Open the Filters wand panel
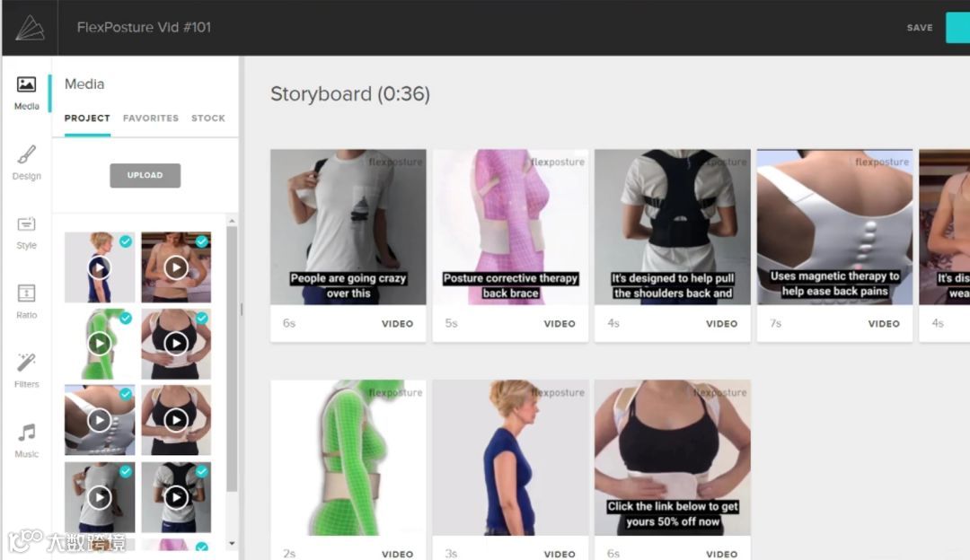This screenshot has width=970, height=560. [x=26, y=371]
